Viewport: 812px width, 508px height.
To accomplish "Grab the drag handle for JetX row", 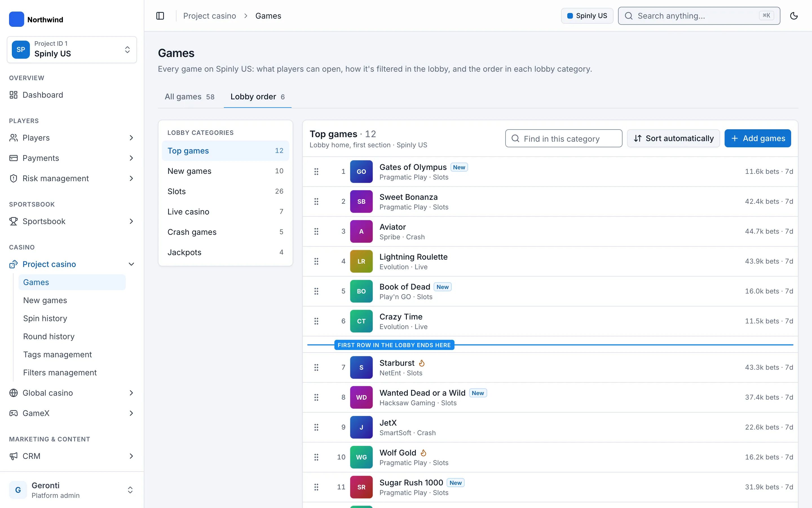I will [x=316, y=427].
